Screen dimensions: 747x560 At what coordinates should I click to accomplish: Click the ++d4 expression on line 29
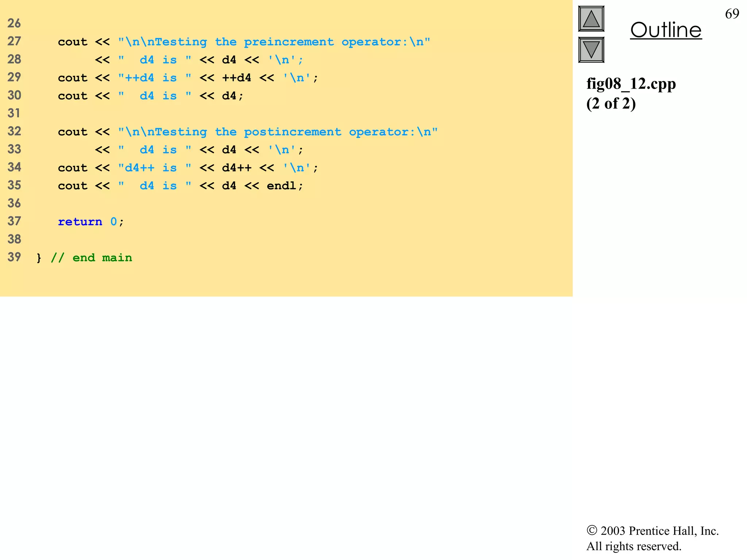[x=237, y=78]
